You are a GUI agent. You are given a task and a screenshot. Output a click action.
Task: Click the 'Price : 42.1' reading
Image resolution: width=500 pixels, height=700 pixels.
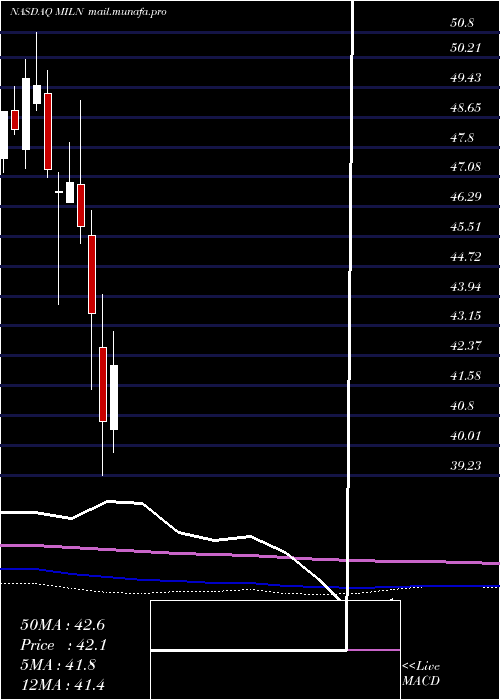click(62, 645)
